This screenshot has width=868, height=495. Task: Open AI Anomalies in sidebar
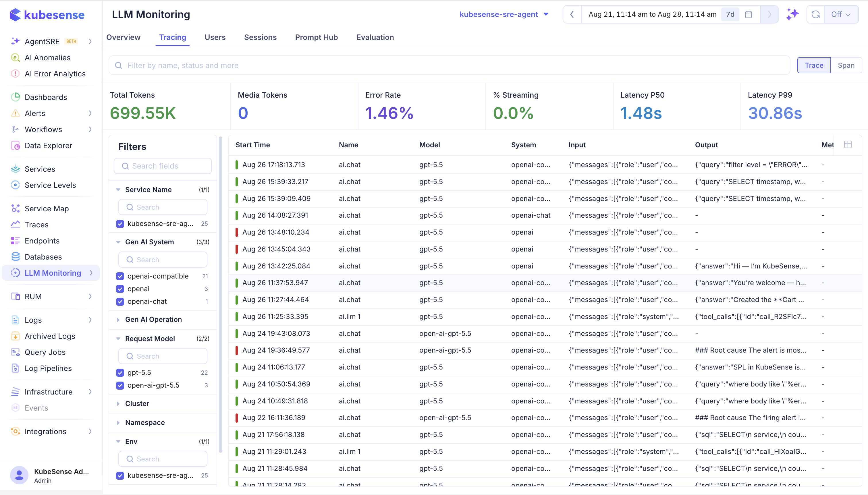click(47, 57)
